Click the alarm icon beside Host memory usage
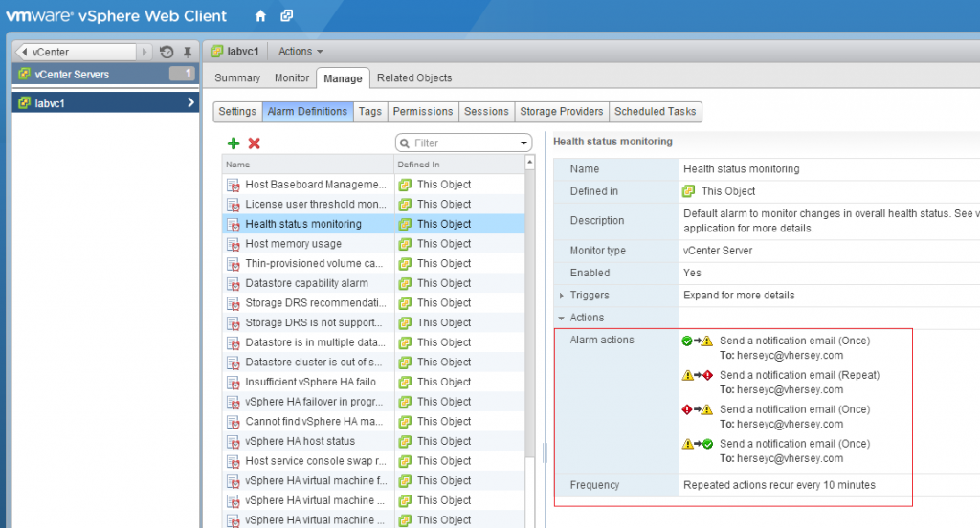980x528 pixels. pyautogui.click(x=234, y=244)
